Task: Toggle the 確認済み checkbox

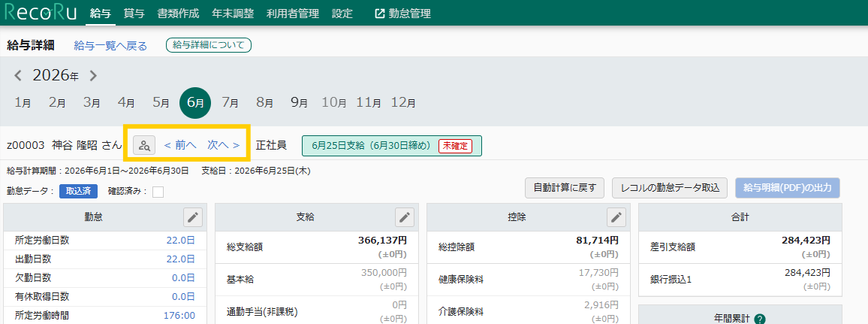Action: [x=158, y=192]
